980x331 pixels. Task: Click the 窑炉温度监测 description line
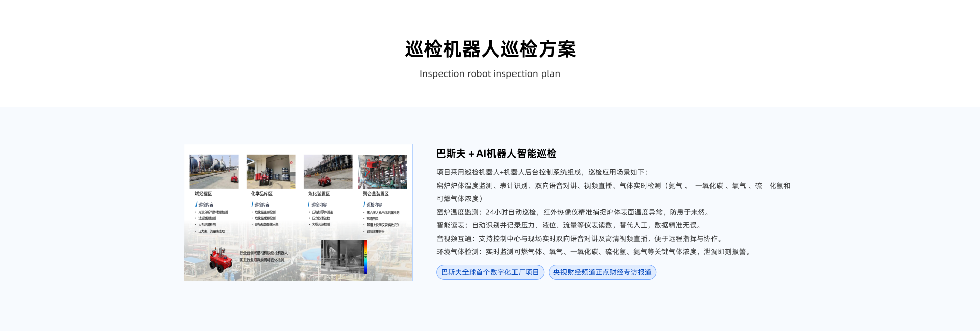[573, 212]
